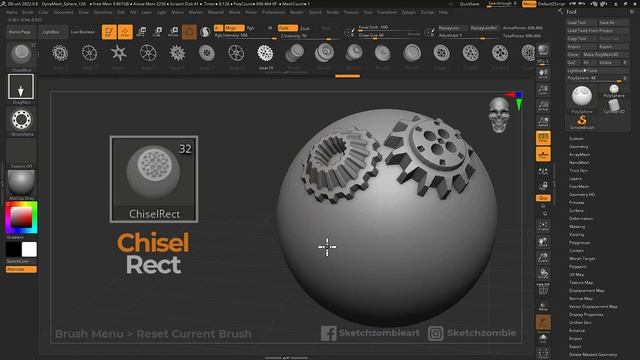Expand the Geometry section
The height and width of the screenshot is (360, 640).
pyautogui.click(x=578, y=147)
